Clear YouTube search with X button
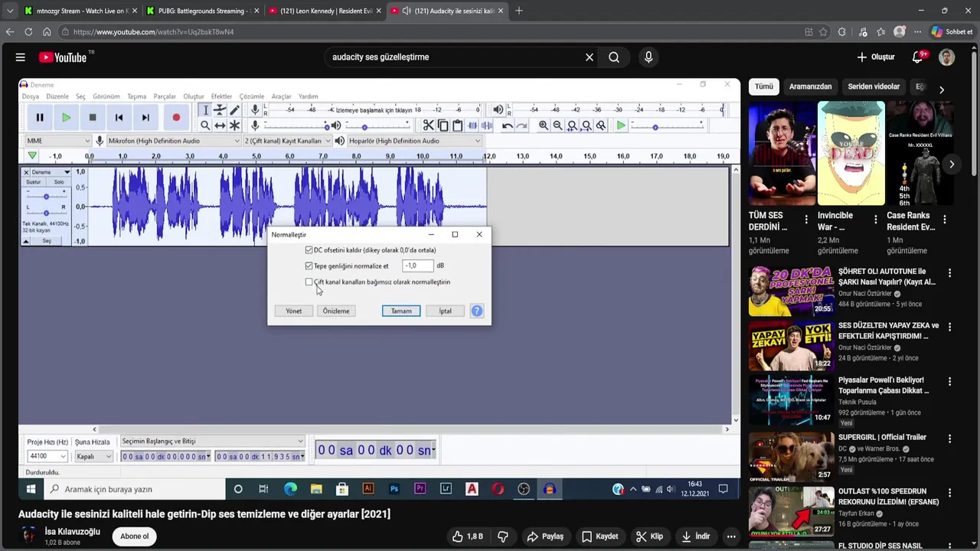Screen dimensions: 980x551 tap(590, 57)
